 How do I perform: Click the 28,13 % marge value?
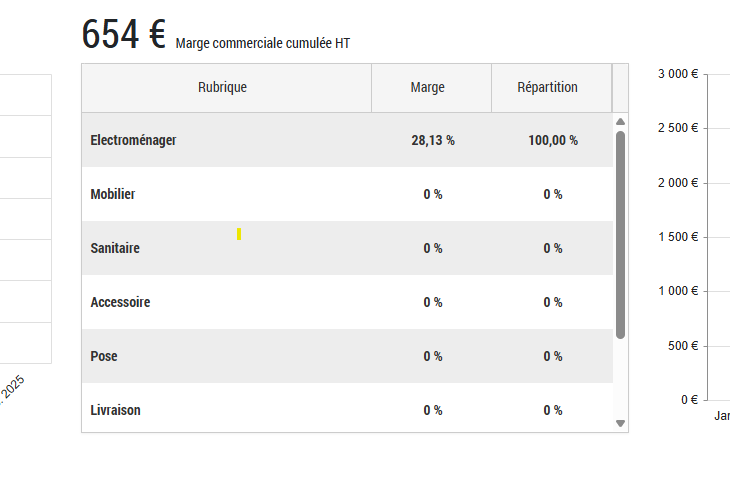click(433, 141)
